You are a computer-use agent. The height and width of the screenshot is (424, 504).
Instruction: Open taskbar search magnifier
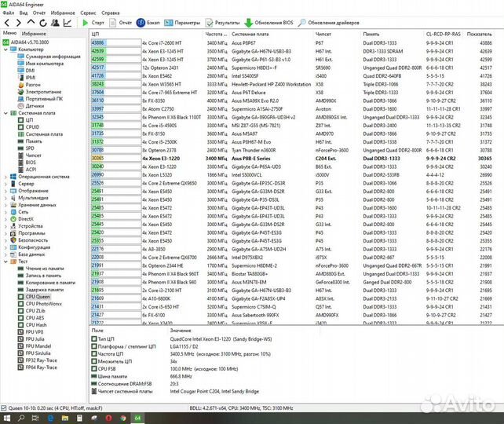[x=21, y=419]
